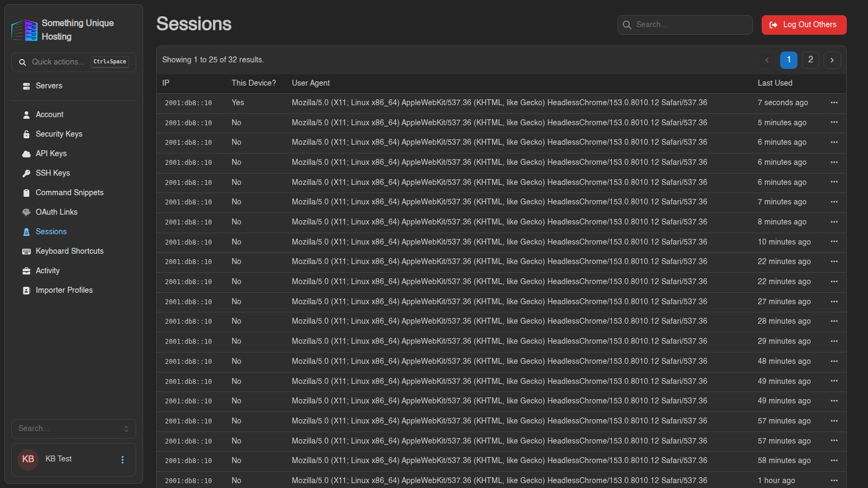This screenshot has width=868, height=488.
Task: Expand the bottom sidebar Search selector
Action: click(x=74, y=428)
